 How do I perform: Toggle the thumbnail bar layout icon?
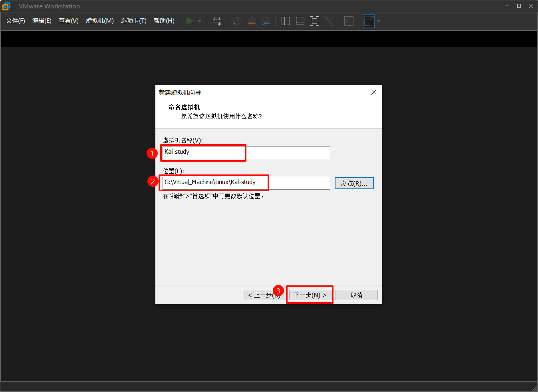tap(300, 21)
